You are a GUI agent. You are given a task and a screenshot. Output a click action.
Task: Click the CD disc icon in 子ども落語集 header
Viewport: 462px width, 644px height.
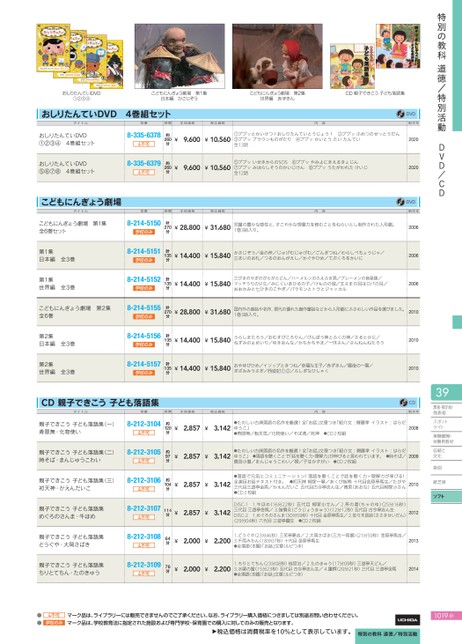pyautogui.click(x=403, y=402)
